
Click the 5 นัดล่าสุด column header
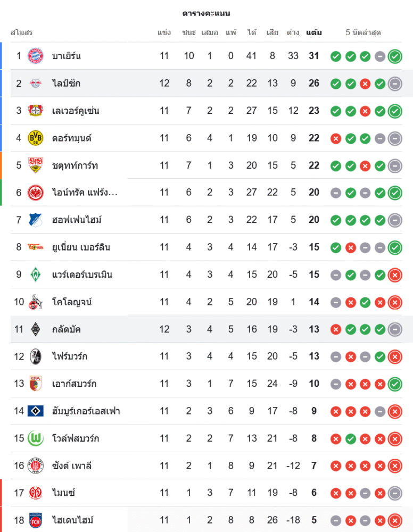point(363,32)
